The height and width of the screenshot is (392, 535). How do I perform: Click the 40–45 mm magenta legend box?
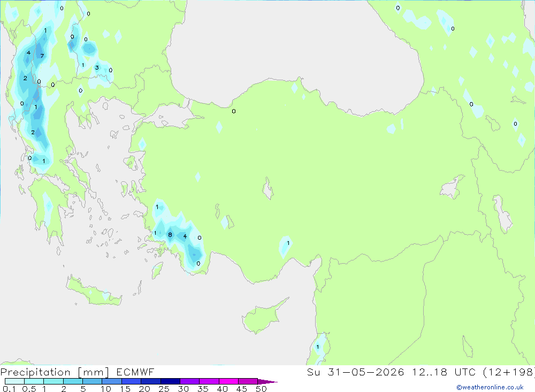[x=228, y=381]
